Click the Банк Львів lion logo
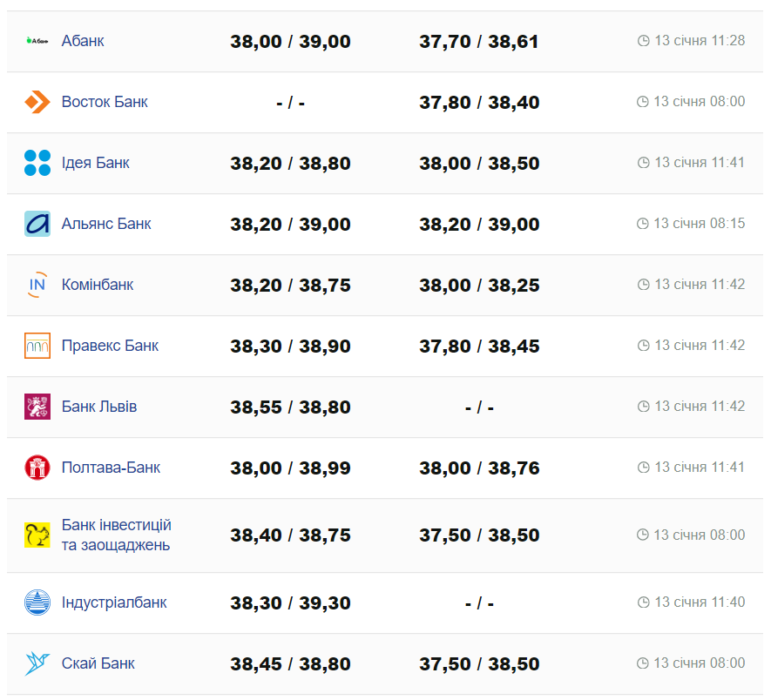This screenshot has height=700, width=771. 37,407
